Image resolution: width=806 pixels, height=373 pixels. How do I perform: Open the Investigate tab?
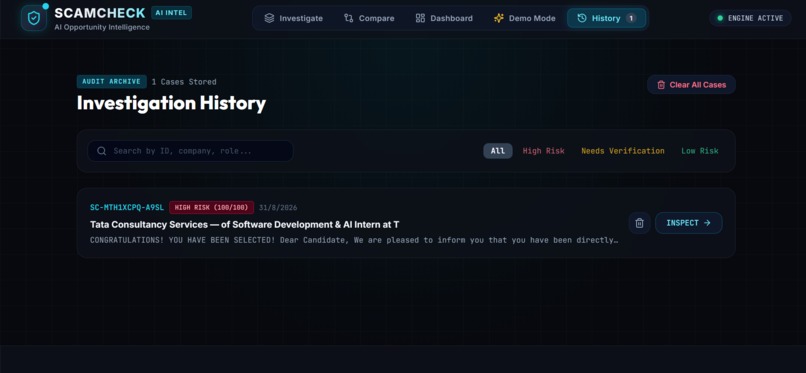[294, 18]
